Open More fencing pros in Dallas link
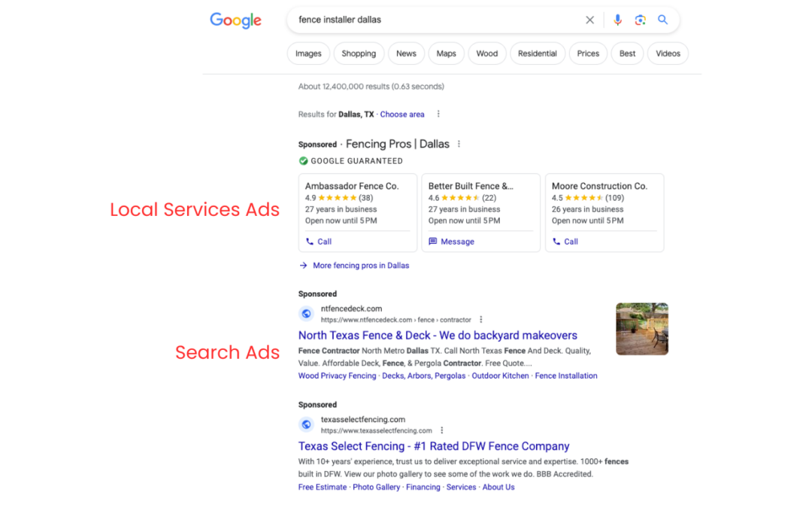This screenshot has height=508, width=812. [361, 266]
